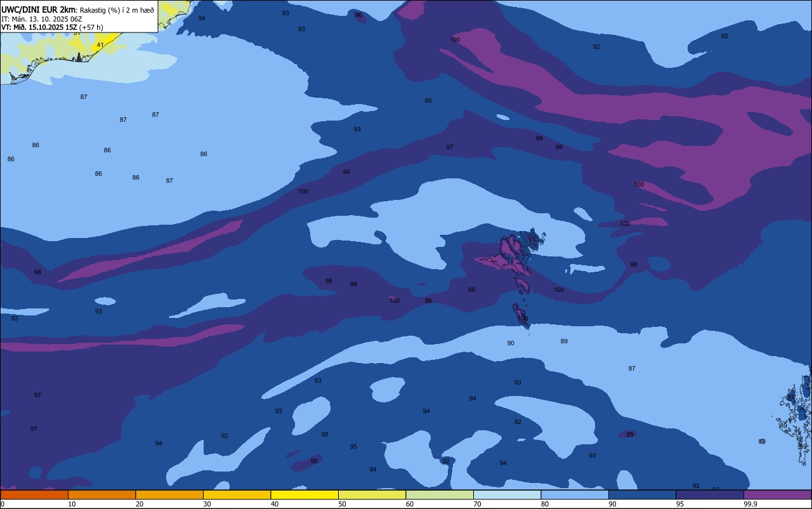812x509 pixels.
Task: Click the purple 99.9+ legend swatch
Action: pyautogui.click(x=778, y=494)
